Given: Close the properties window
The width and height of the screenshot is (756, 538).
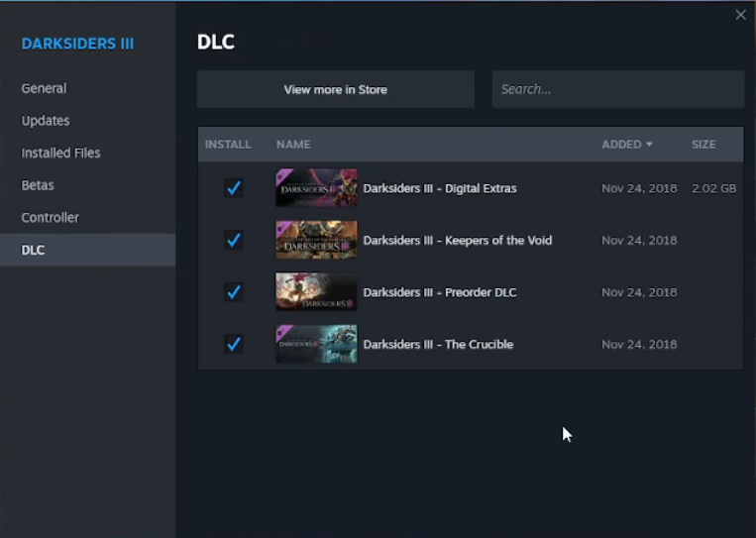Looking at the screenshot, I should pos(740,15).
